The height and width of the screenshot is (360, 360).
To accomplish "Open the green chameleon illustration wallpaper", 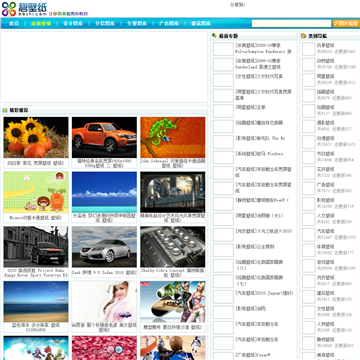I will [x=173, y=137].
